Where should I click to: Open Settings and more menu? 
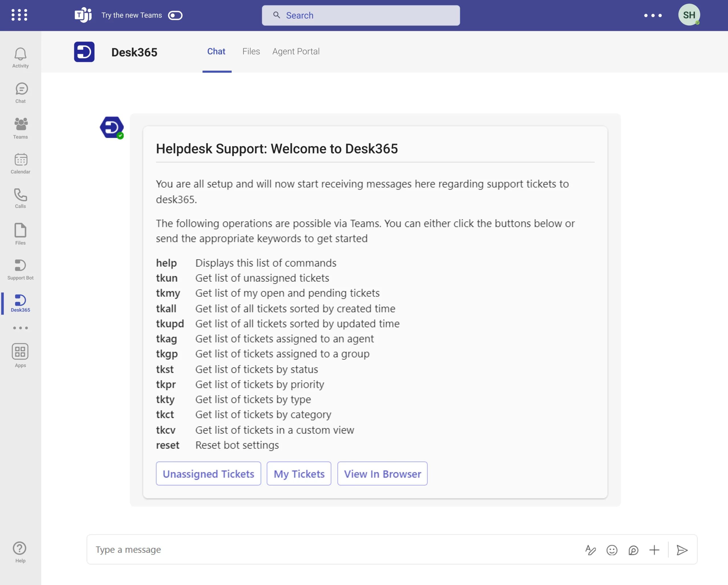[652, 15]
